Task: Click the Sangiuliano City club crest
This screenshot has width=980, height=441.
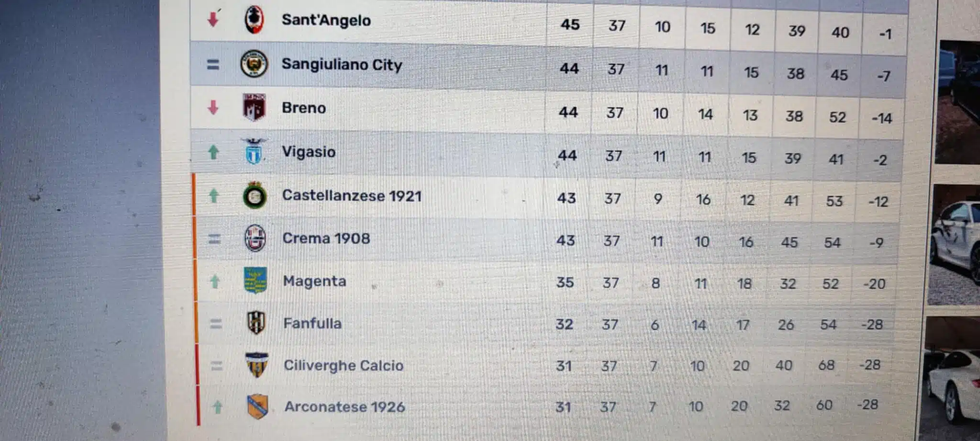Action: click(x=254, y=64)
